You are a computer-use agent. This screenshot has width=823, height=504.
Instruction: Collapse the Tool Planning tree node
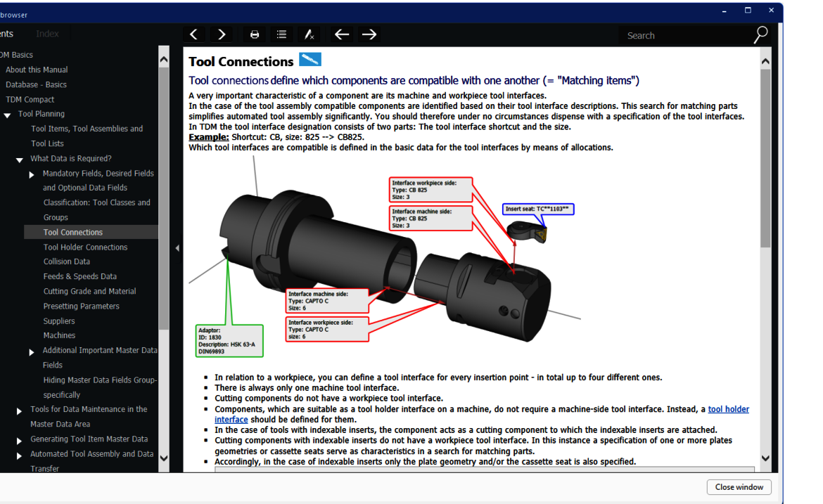pos(7,115)
